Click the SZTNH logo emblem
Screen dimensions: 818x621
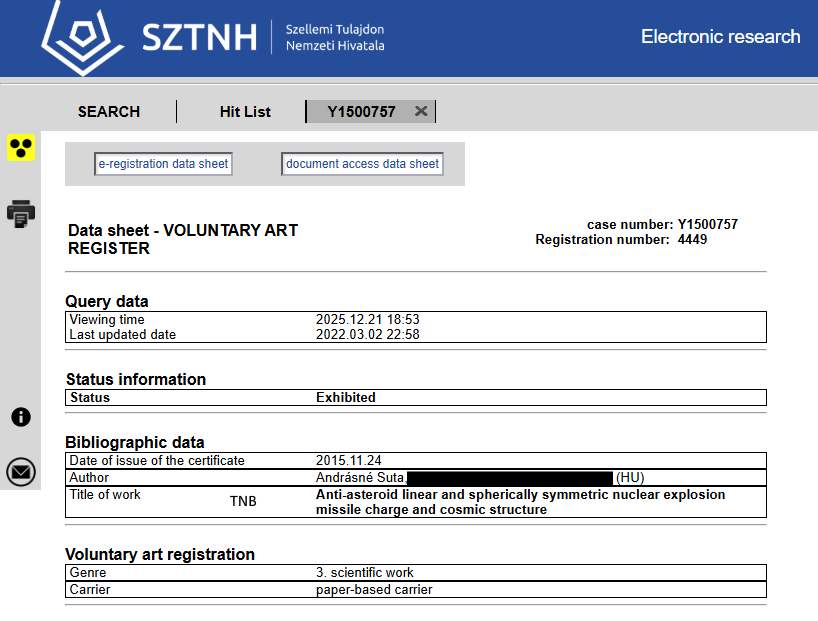pos(82,38)
